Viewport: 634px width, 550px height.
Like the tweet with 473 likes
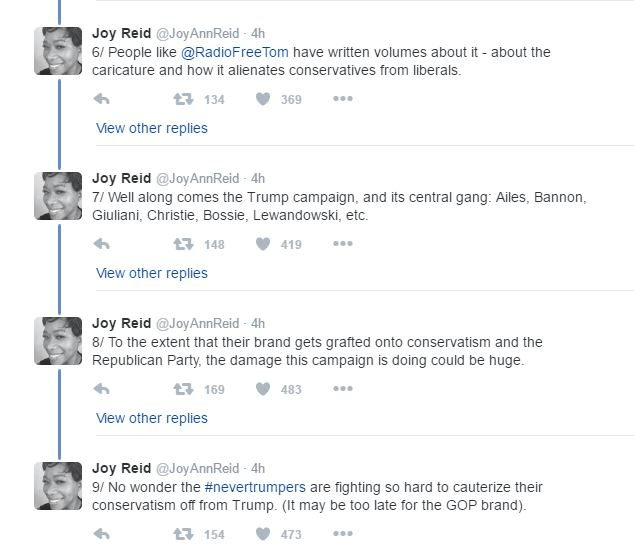(x=264, y=535)
